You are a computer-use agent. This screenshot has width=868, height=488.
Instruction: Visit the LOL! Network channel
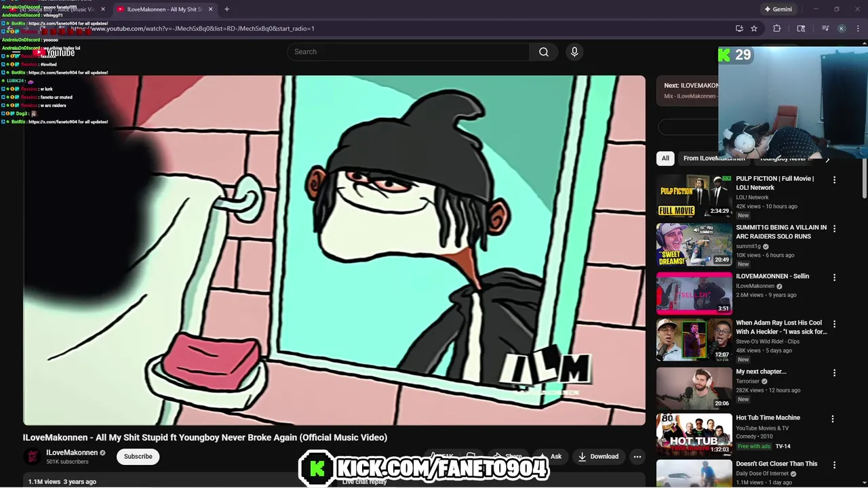pyautogui.click(x=752, y=197)
